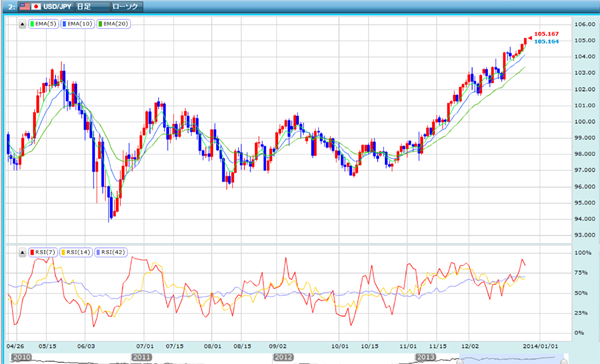Click the highlighted range in the overview timeline
This screenshot has height=364, width=600.
(x=512, y=359)
